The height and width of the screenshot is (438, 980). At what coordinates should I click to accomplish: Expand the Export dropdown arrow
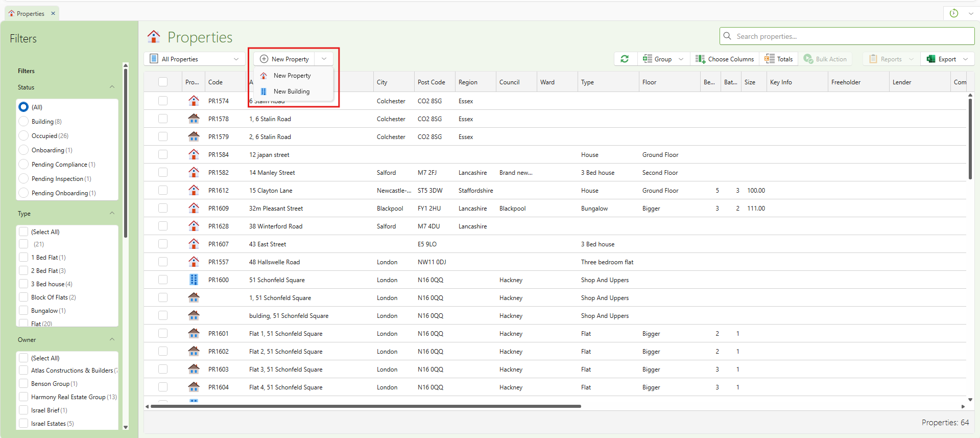(965, 59)
